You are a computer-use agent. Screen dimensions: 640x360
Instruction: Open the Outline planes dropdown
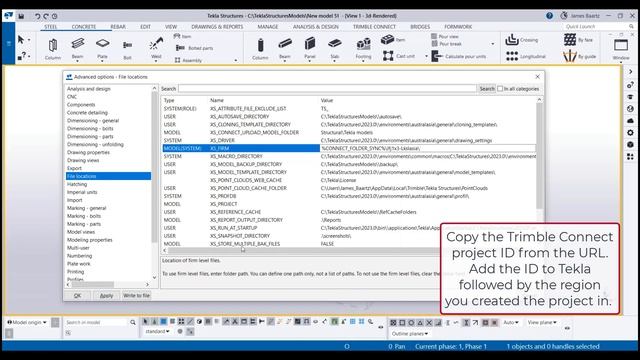(410, 333)
